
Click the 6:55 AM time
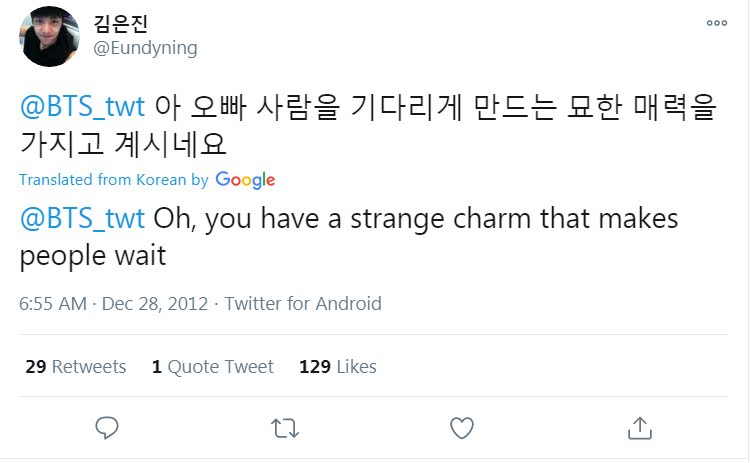[x=51, y=303]
